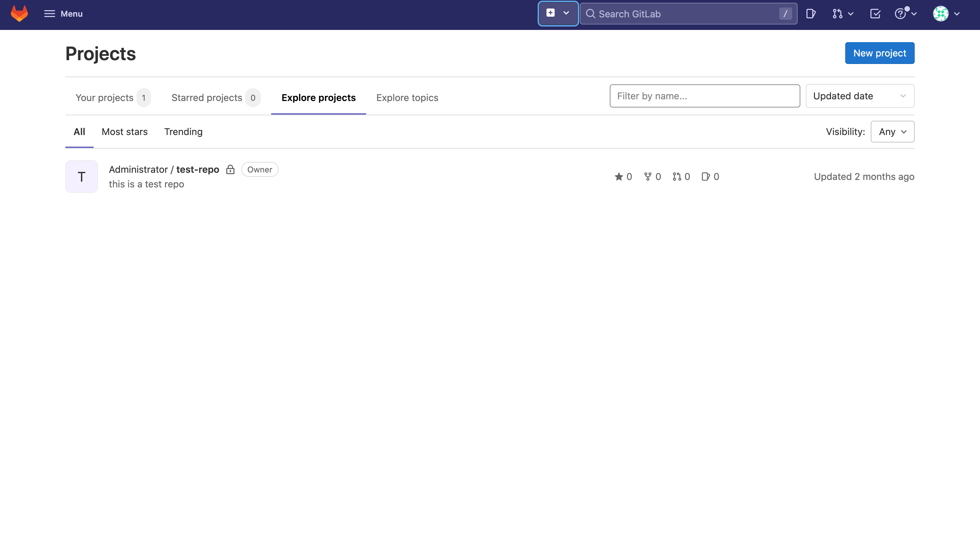The width and height of the screenshot is (980, 534).
Task: Open the Visibility Any dropdown
Action: tap(893, 132)
